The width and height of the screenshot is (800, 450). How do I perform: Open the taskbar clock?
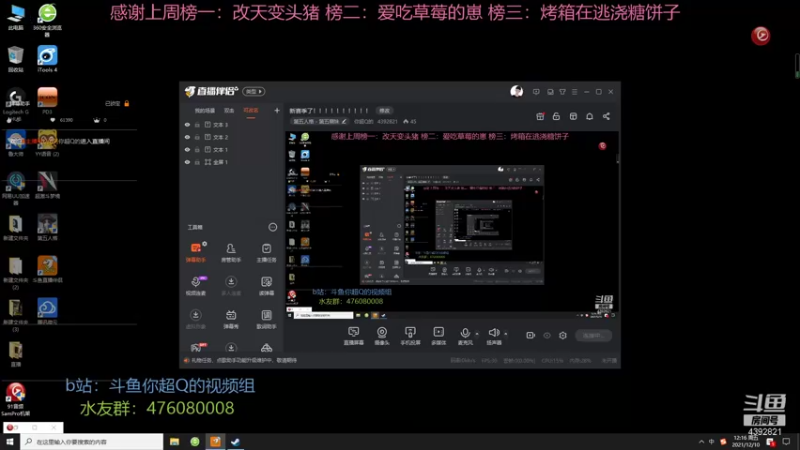(745, 442)
